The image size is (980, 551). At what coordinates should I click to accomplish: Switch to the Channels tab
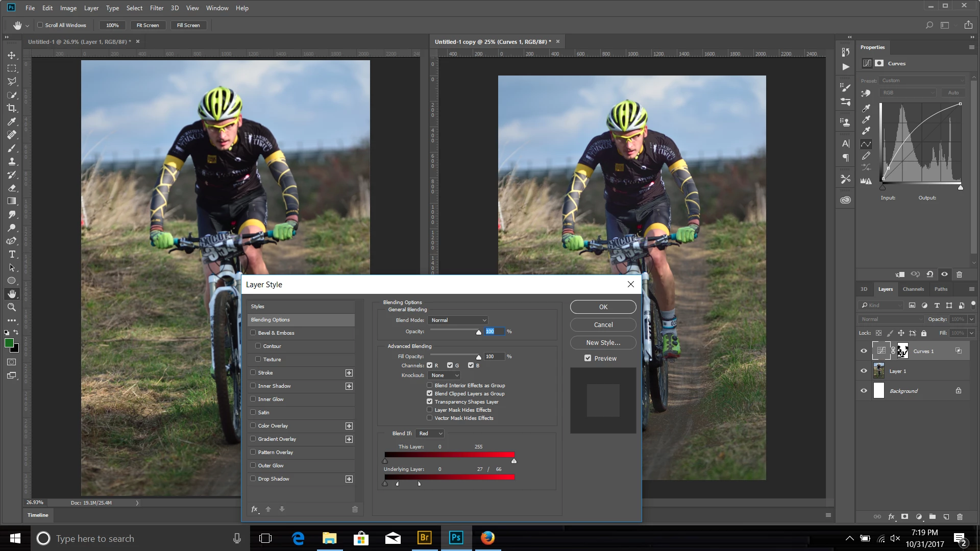(913, 289)
